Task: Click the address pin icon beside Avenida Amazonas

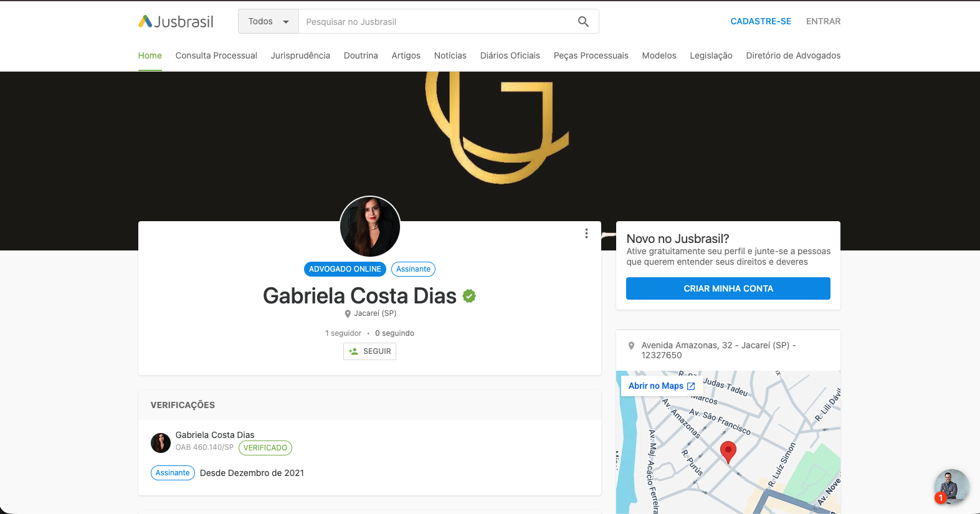Action: click(x=631, y=346)
